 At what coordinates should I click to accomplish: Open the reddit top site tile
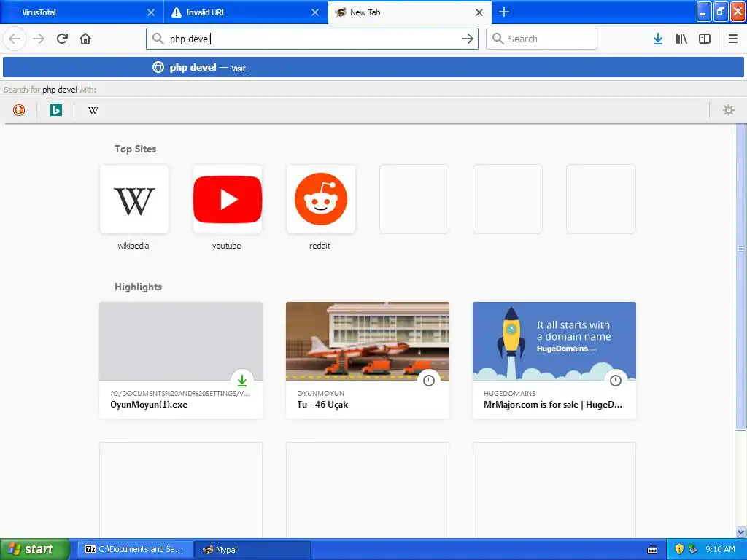321,199
